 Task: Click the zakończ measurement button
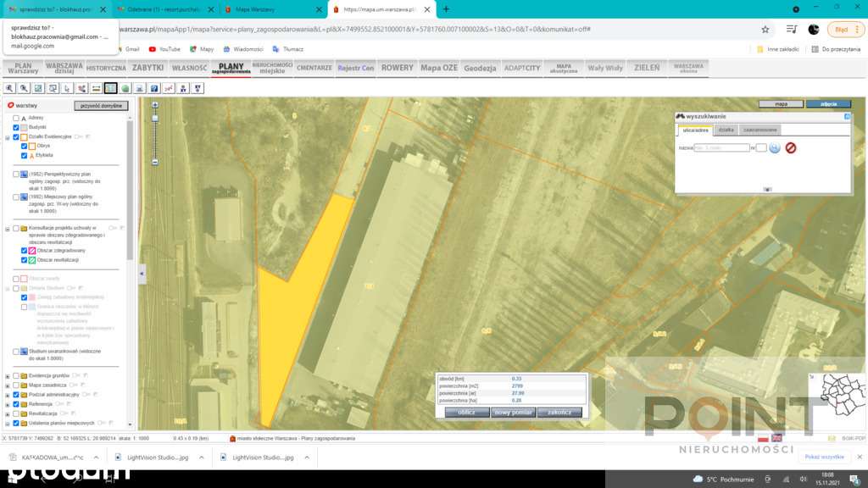tap(559, 413)
